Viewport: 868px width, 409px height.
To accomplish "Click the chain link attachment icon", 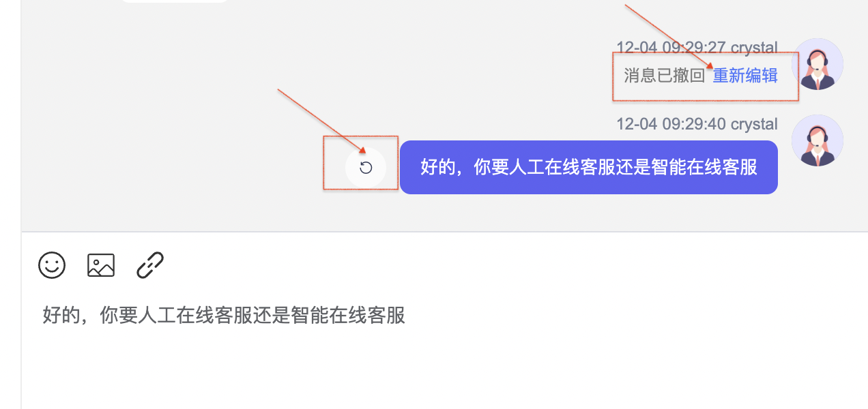I will point(150,265).
